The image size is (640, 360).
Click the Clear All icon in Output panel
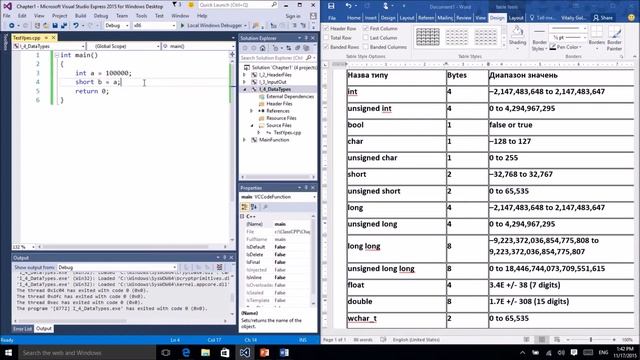pyautogui.click(x=219, y=267)
